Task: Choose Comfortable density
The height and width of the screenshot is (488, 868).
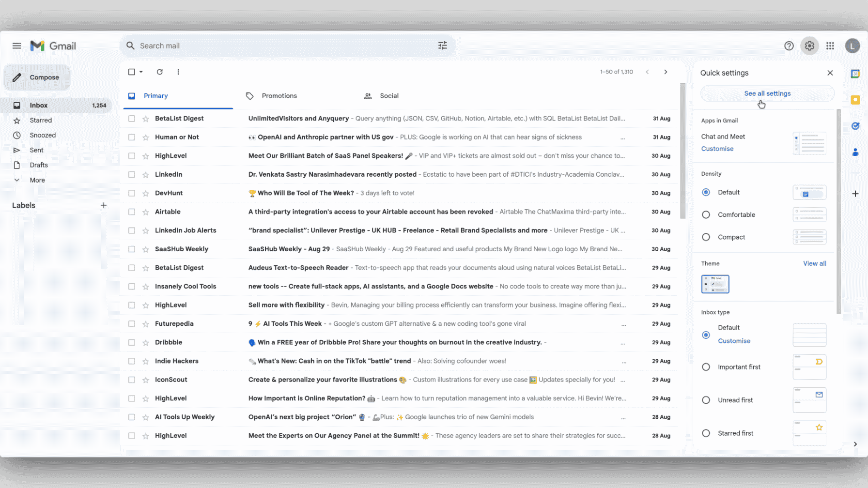Action: tap(706, 214)
